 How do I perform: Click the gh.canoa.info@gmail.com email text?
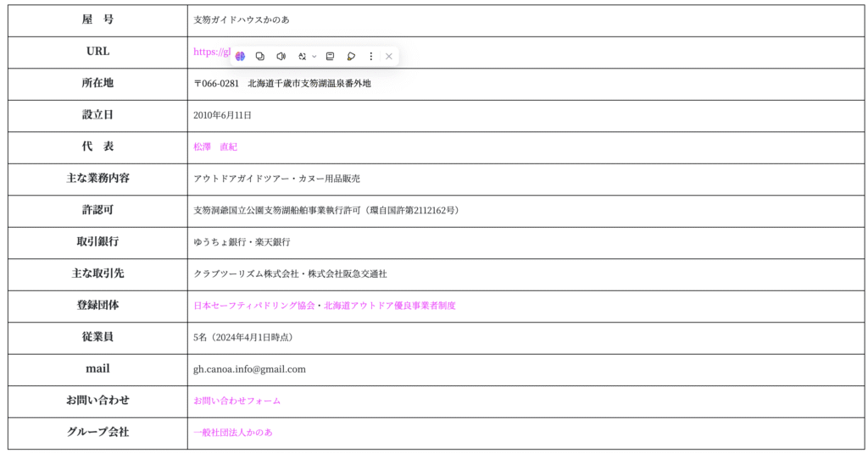pyautogui.click(x=249, y=369)
